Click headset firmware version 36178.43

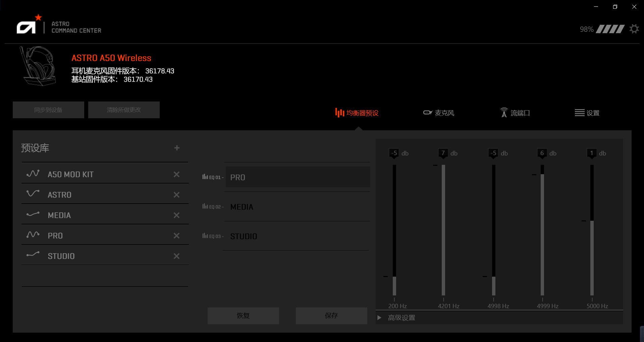pyautogui.click(x=160, y=71)
